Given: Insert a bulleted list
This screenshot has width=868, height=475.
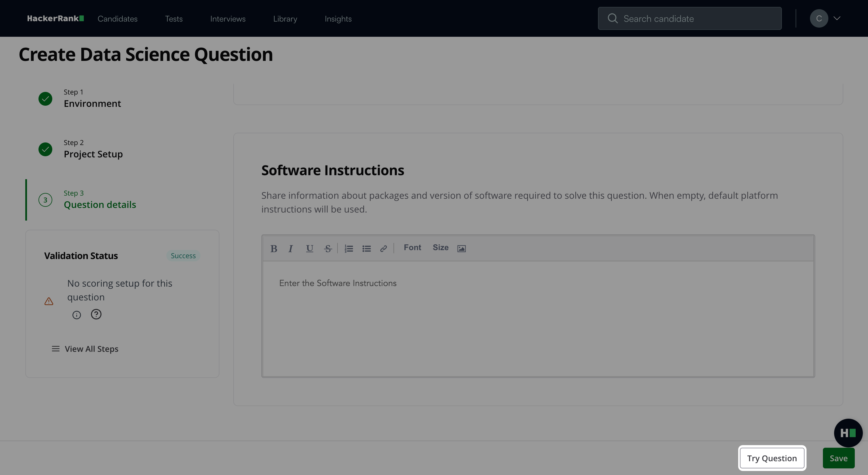Looking at the screenshot, I should pyautogui.click(x=367, y=249).
